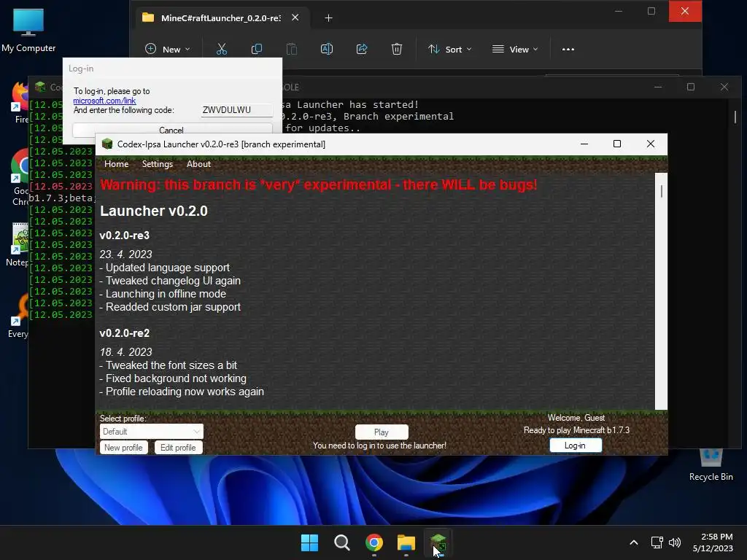This screenshot has height=560, width=747.
Task: Click the Cut icon in File Explorer toolbar
Action: coord(222,49)
